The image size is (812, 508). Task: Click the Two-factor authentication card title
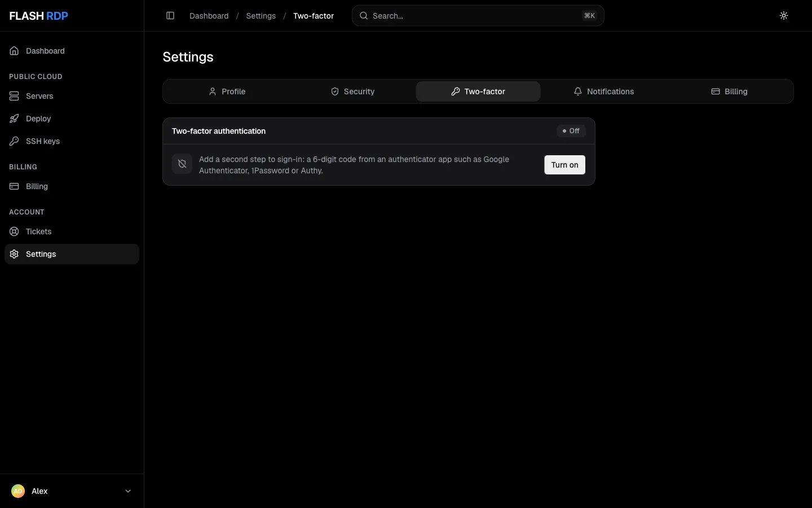pos(219,131)
